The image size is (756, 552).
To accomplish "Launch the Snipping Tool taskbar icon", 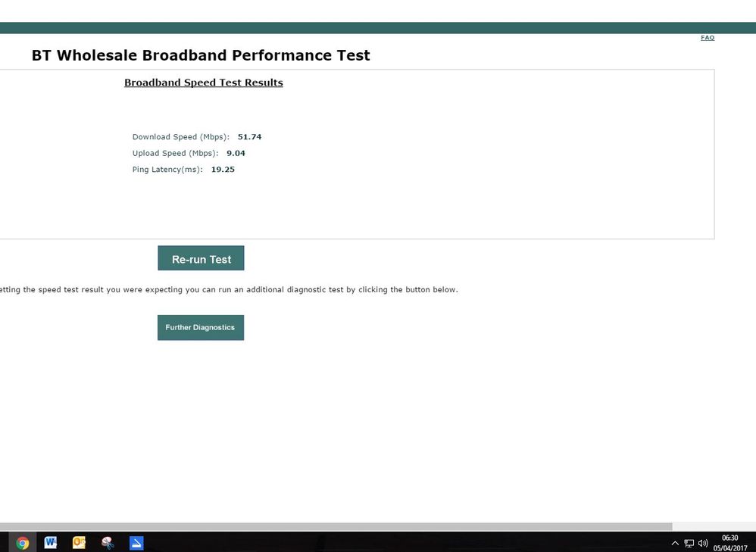I will point(108,543).
